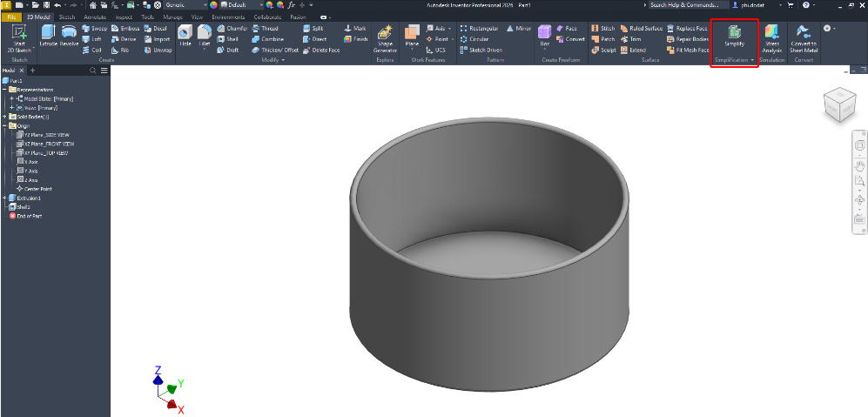
Task: Click Convert to Sheet Metal
Action: [804, 39]
